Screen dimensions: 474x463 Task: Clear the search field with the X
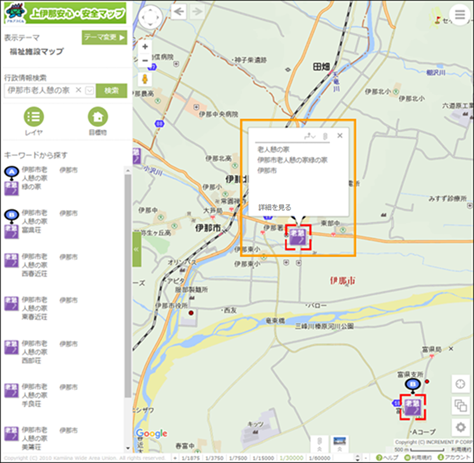coord(78,90)
